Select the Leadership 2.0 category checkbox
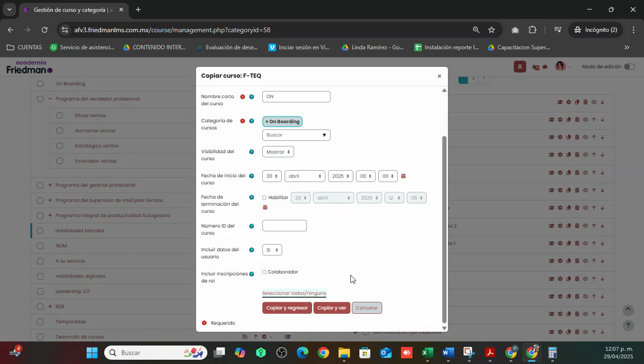The image size is (644, 364). pyautogui.click(x=40, y=291)
